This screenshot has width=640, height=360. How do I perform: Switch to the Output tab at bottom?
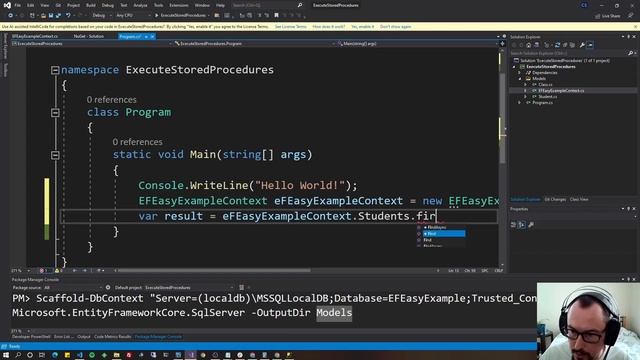click(84, 337)
